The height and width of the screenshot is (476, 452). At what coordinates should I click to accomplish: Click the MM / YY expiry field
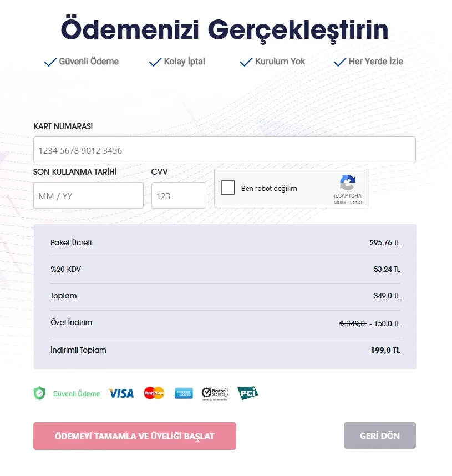coord(88,196)
